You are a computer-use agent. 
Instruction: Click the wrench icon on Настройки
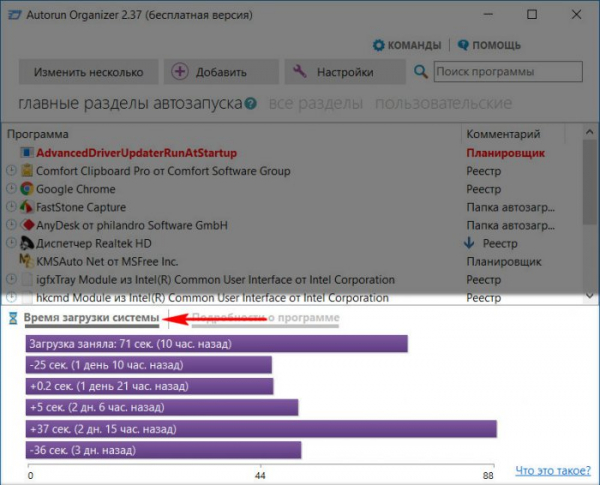[300, 71]
